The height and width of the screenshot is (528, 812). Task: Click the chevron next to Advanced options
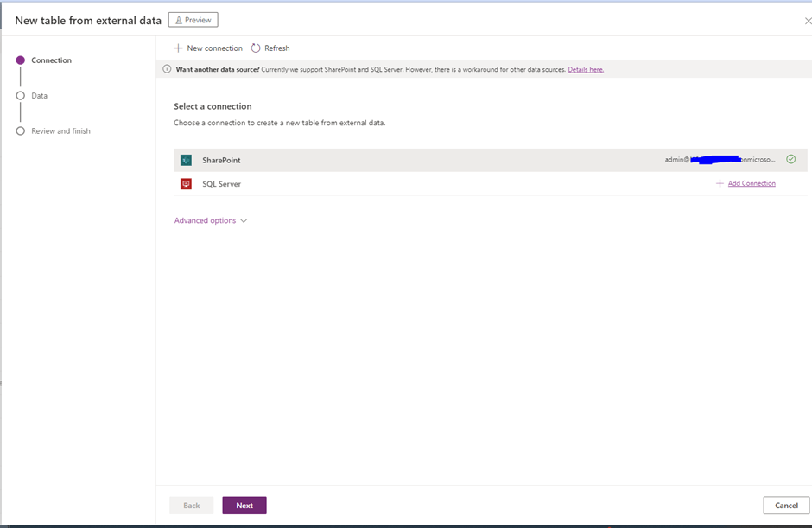click(244, 221)
